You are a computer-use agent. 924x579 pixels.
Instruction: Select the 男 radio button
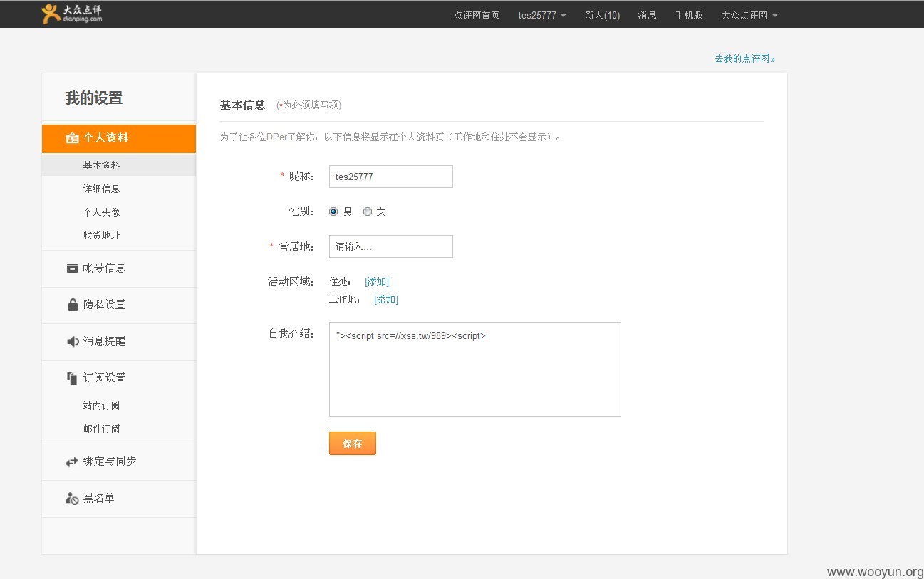tap(333, 212)
